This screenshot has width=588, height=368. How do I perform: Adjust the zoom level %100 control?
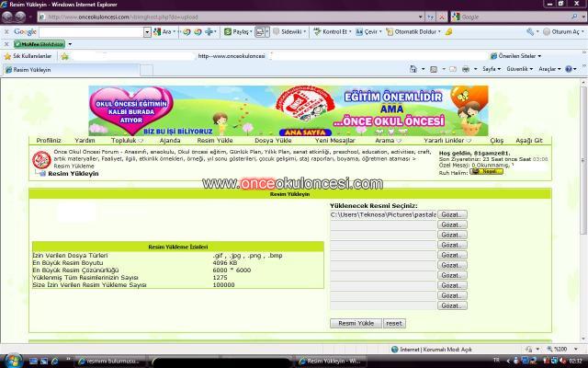click(x=560, y=349)
